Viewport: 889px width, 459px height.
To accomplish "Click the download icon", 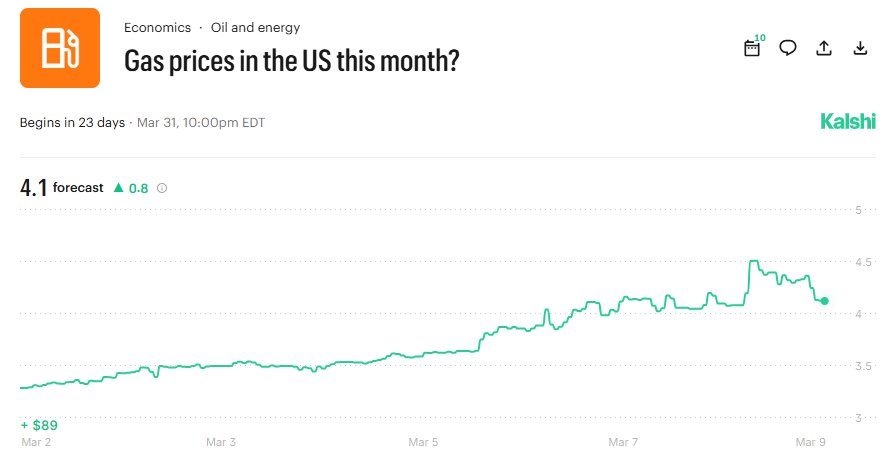I will pos(860,48).
